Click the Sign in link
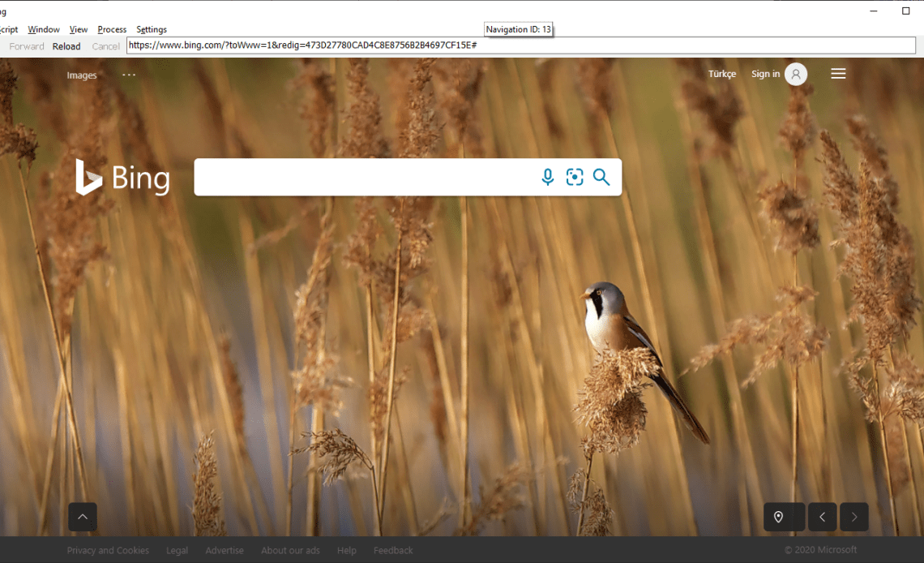Screen dimensions: 924x563 pos(765,74)
